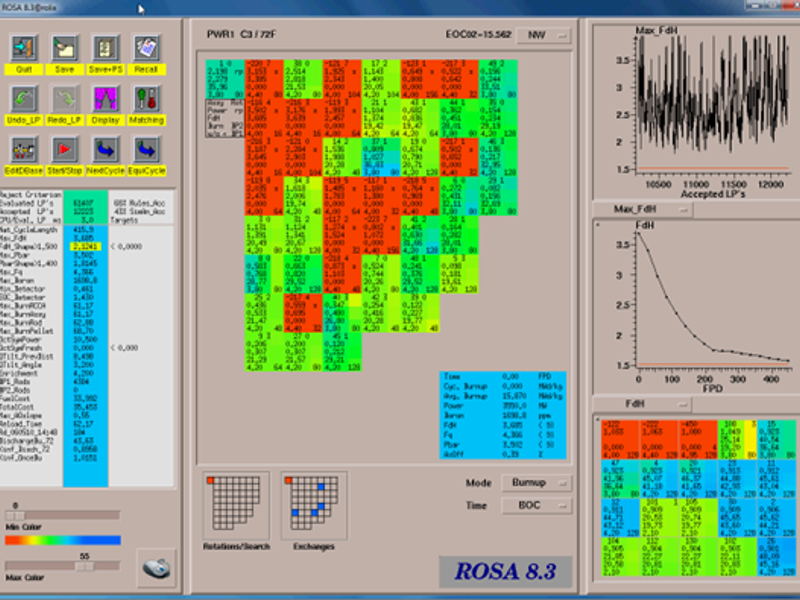800x600 pixels.
Task: Click the SimAn_Acc percentage text
Action: click(139, 211)
